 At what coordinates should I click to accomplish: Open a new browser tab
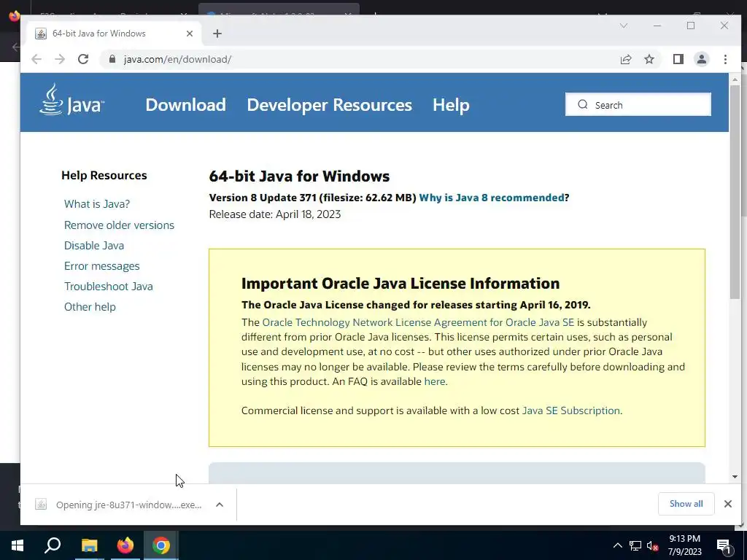pyautogui.click(x=217, y=34)
